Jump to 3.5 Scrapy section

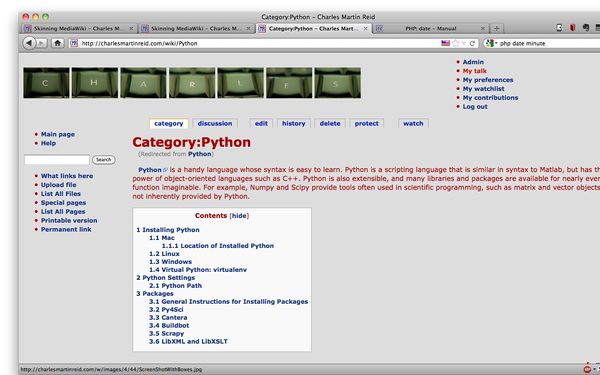point(166,334)
